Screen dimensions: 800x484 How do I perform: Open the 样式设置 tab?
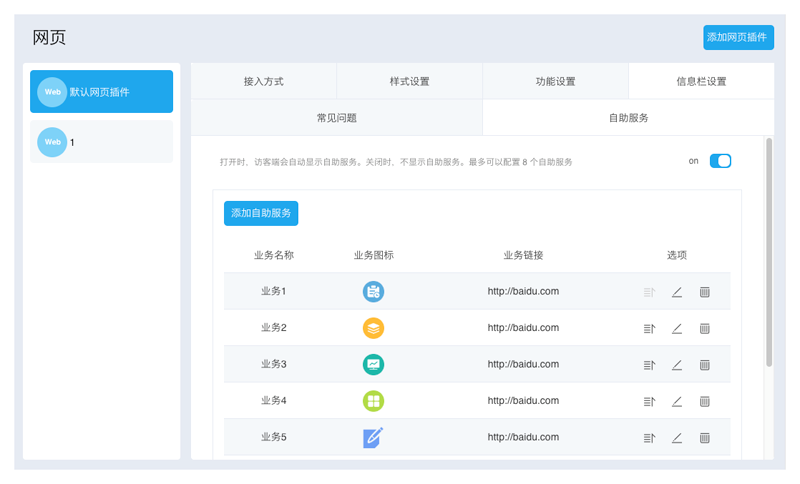pos(409,82)
